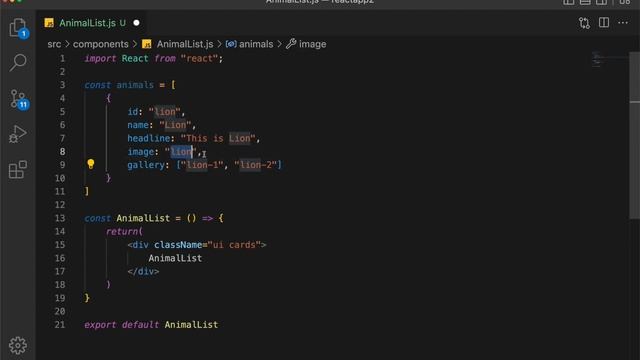This screenshot has height=360, width=640.
Task: Click the headline property key
Action: pos(149,138)
